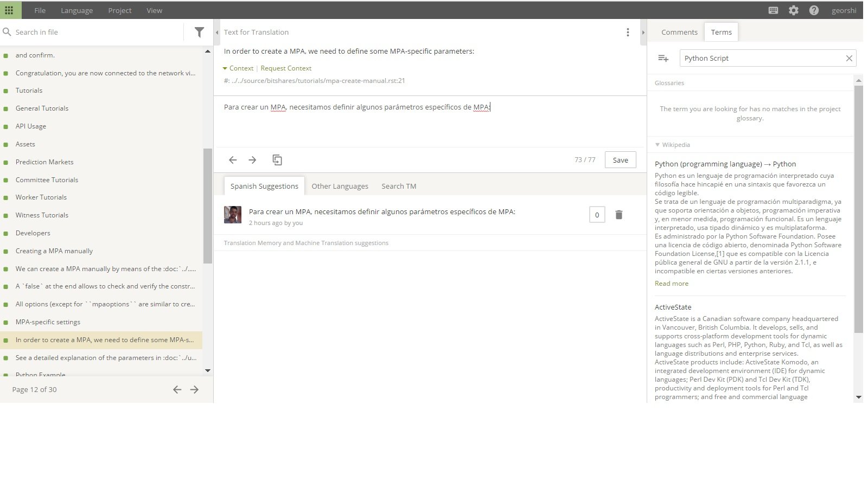Select the 'Tutorials' string
The width and height of the screenshot is (868, 488).
point(29,91)
